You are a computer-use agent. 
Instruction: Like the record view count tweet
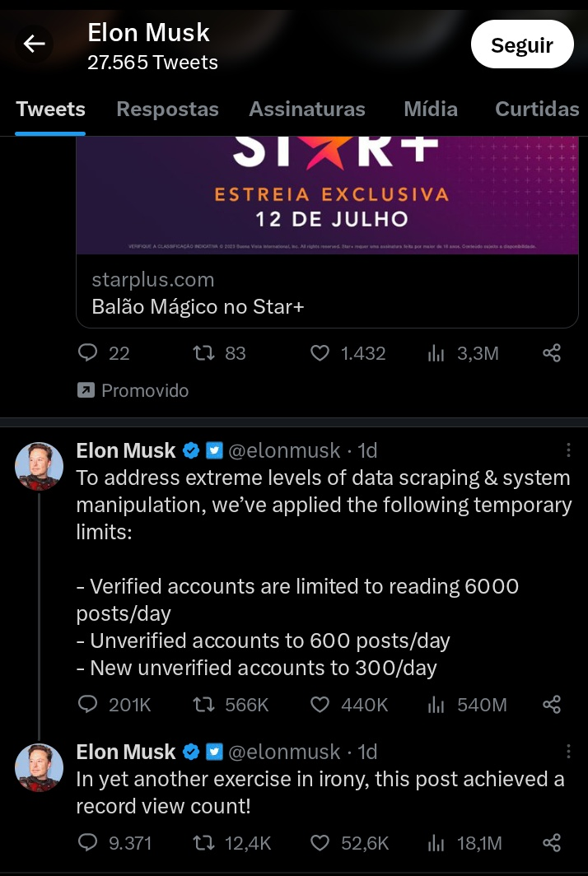click(320, 842)
